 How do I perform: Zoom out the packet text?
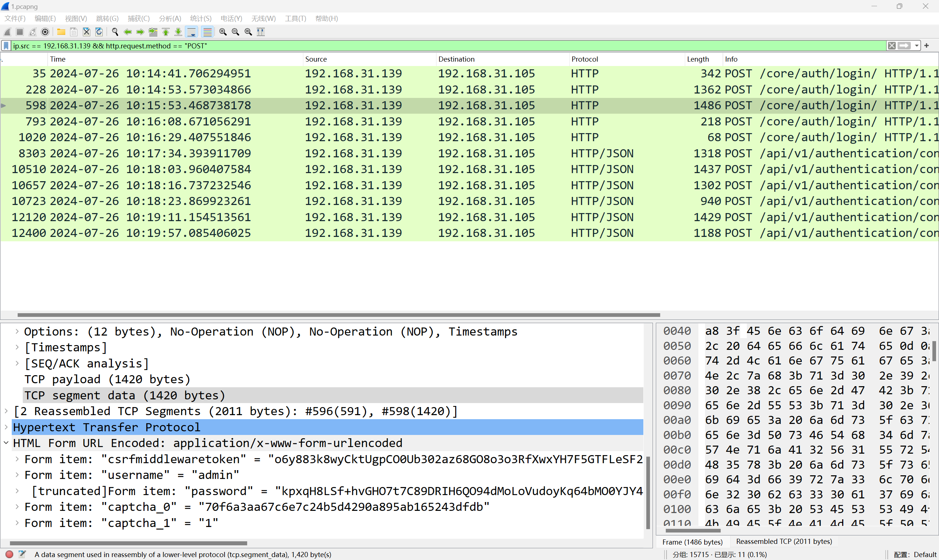coord(235,32)
